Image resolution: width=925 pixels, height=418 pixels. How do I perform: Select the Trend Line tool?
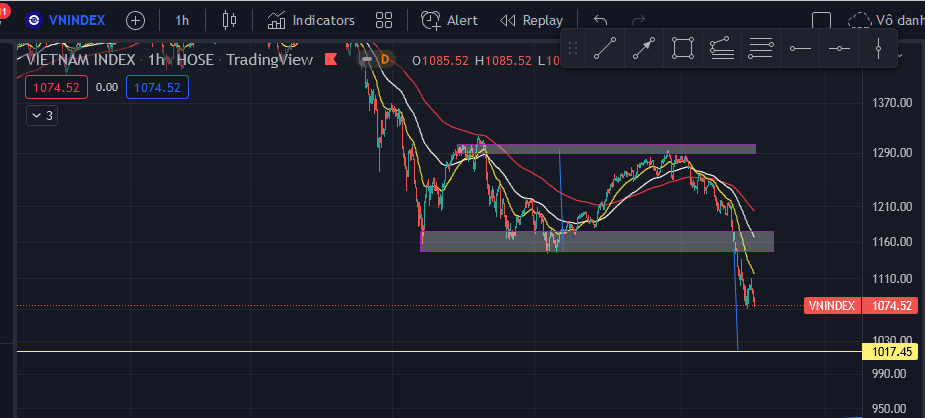(605, 48)
